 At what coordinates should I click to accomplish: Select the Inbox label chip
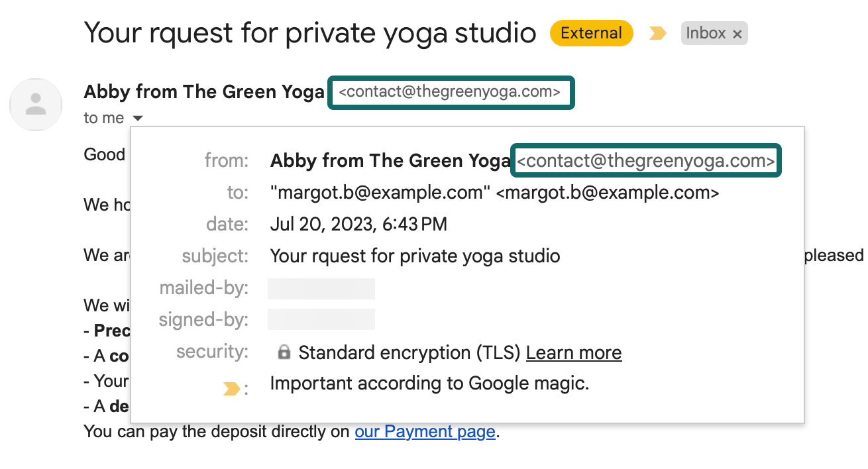[705, 33]
